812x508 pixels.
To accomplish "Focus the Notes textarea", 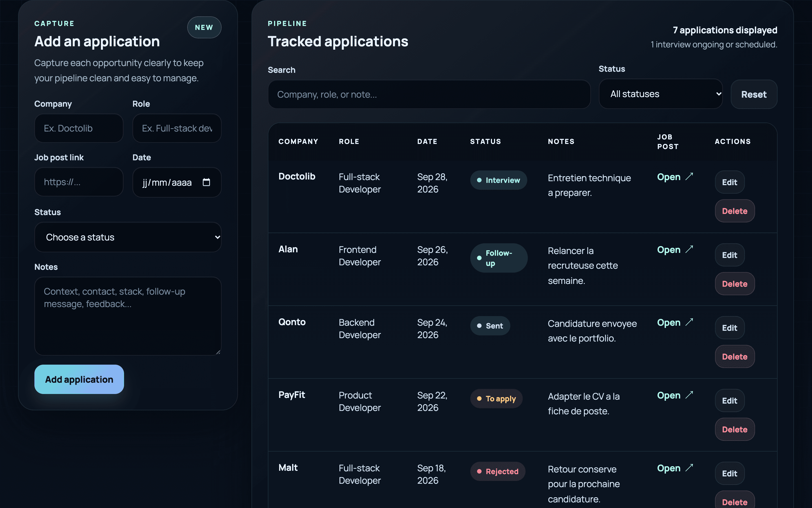I will 128,316.
